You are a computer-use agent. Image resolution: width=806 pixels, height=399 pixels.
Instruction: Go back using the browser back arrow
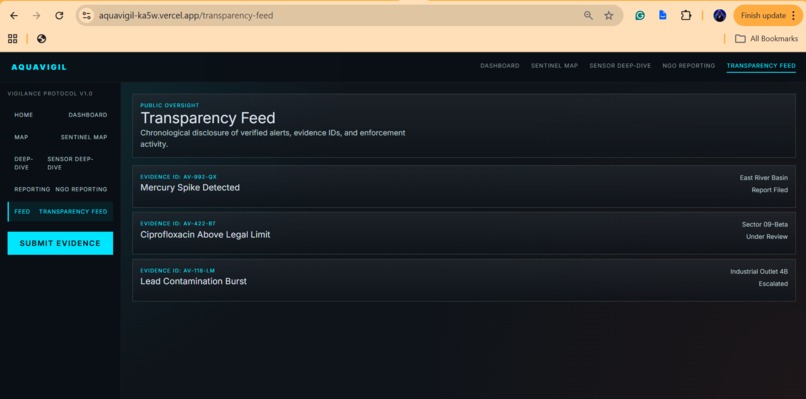14,15
